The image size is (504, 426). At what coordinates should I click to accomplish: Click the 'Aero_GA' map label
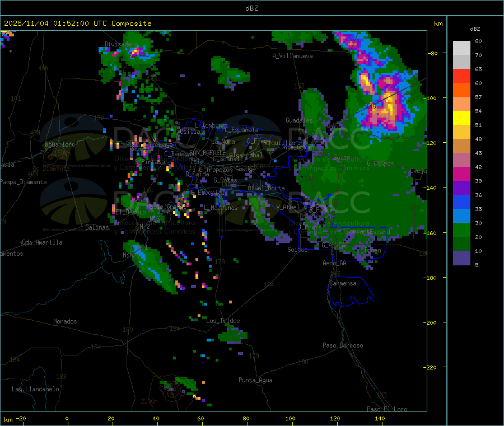[335, 263]
